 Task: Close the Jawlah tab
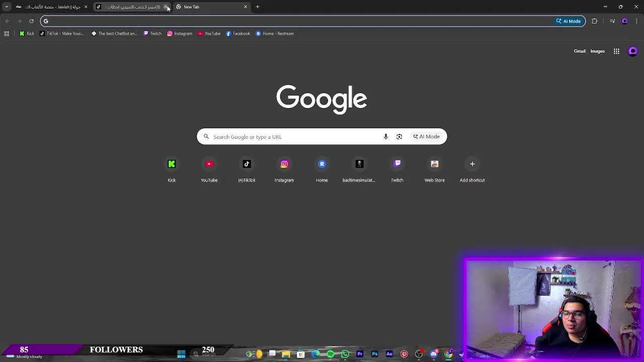[x=86, y=7]
